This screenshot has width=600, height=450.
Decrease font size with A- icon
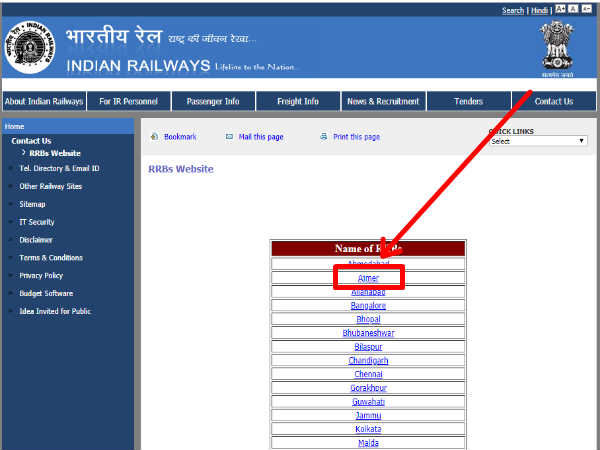point(587,9)
